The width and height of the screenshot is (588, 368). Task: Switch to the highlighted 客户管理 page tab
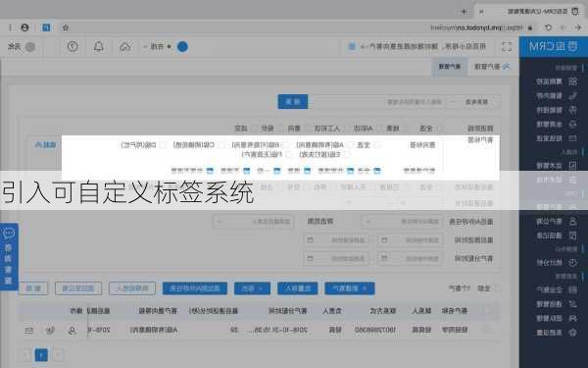[x=450, y=67]
